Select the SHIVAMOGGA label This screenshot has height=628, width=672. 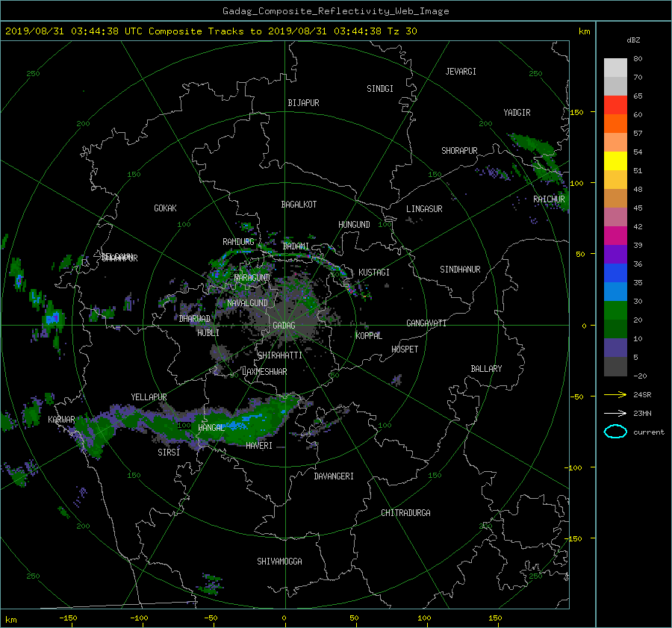[x=279, y=562]
